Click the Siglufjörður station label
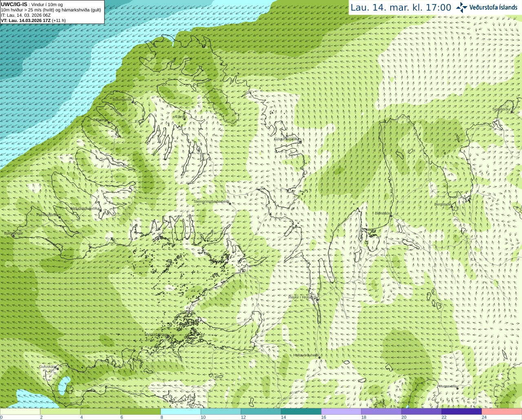Image resolution: width=522 pixels, height=420 pixels. click(x=502, y=109)
